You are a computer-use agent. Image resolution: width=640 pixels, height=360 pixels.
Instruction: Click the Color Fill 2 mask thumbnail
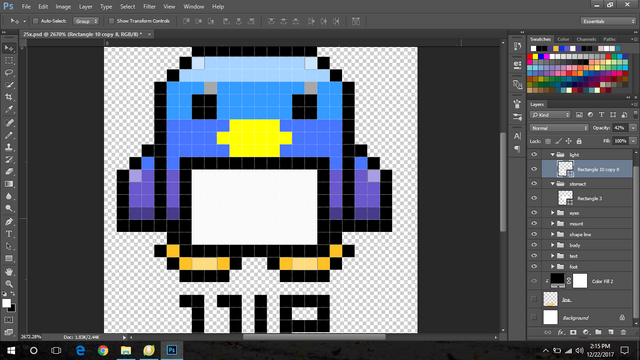tap(580, 281)
